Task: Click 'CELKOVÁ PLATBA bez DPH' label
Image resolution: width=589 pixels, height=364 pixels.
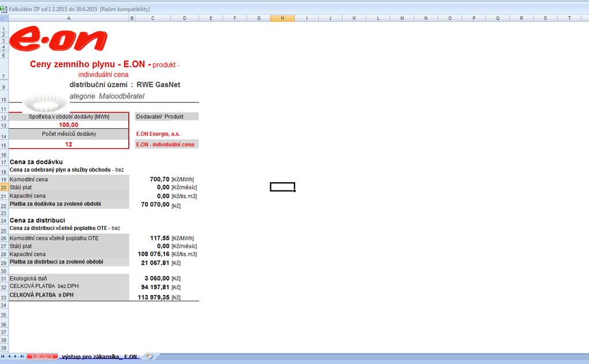Action: point(44,286)
